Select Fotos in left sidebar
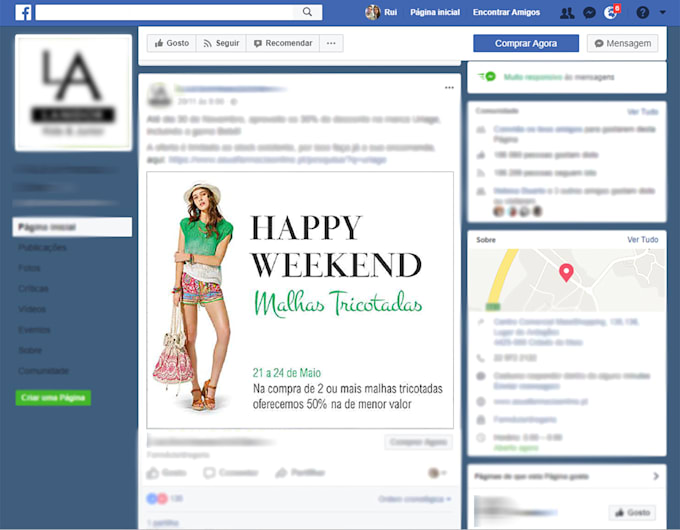Viewport: 680px width, 530px height. tap(29, 268)
